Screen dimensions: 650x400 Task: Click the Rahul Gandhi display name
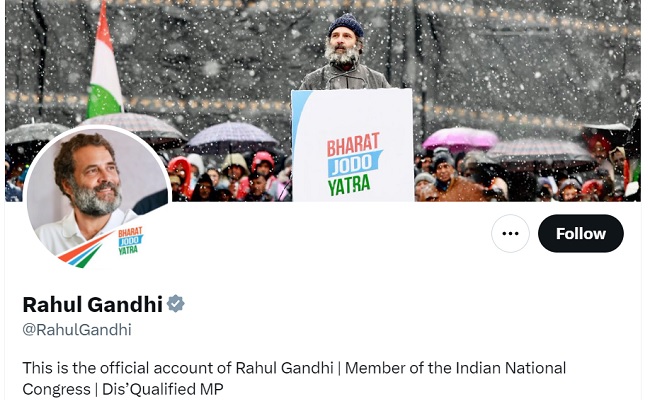(x=92, y=304)
